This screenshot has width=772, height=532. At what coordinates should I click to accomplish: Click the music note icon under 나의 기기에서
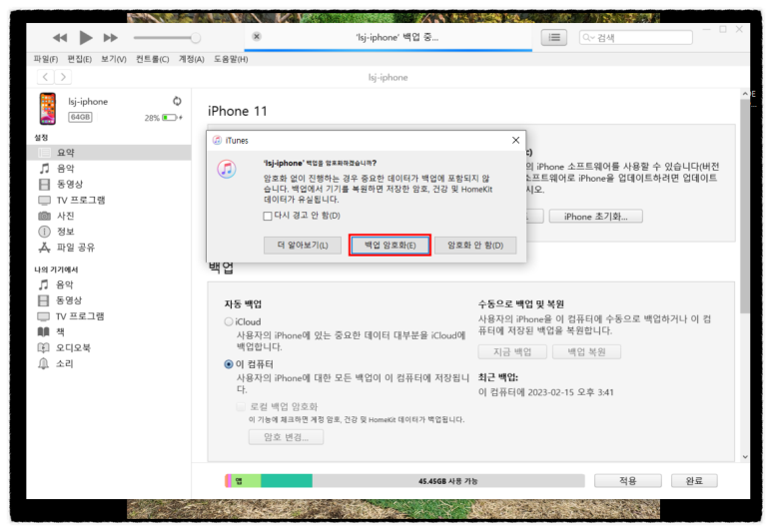pos(44,284)
